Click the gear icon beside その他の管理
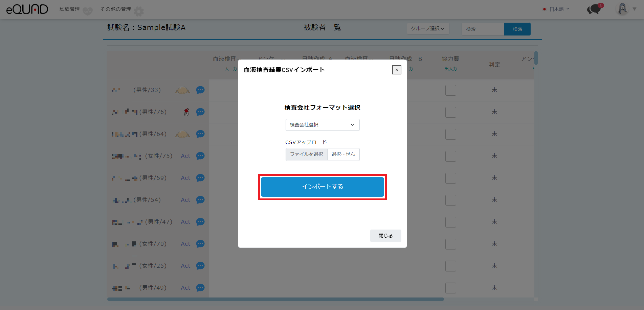The image size is (644, 310). (139, 11)
